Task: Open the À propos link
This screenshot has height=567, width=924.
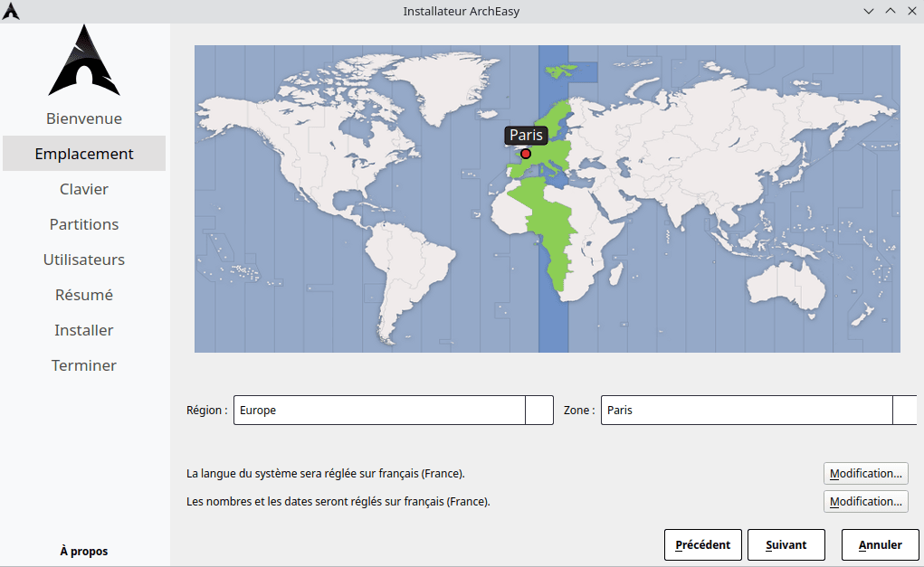Action: click(84, 551)
